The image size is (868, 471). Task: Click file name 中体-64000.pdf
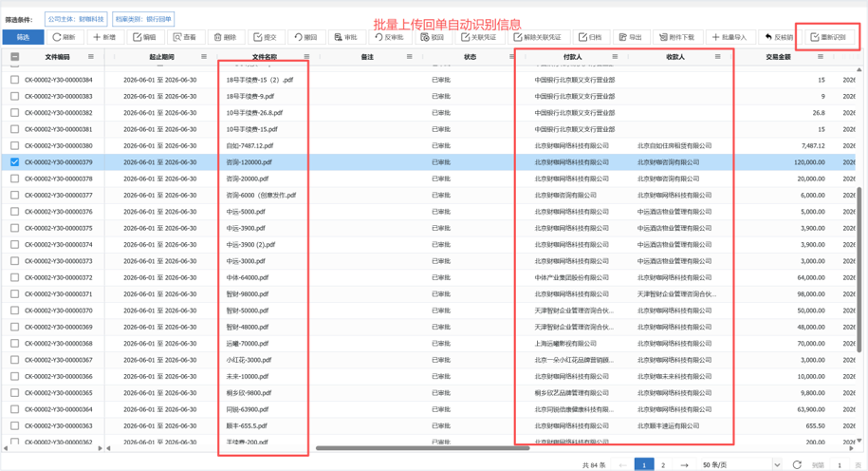point(248,277)
